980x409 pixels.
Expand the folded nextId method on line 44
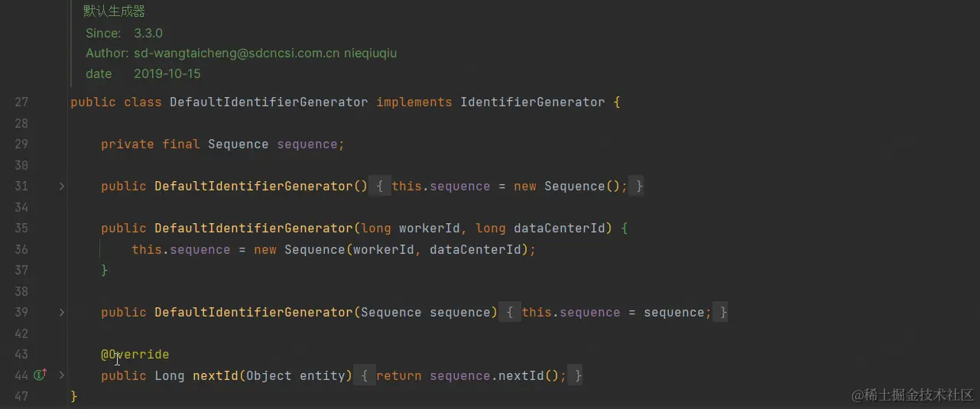[62, 375]
